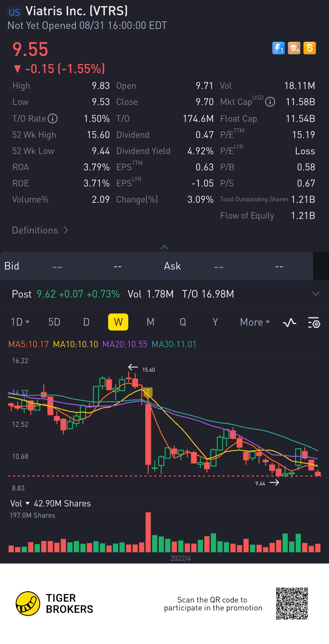
Task: Select the Q quarterly chart tab
Action: tap(183, 322)
